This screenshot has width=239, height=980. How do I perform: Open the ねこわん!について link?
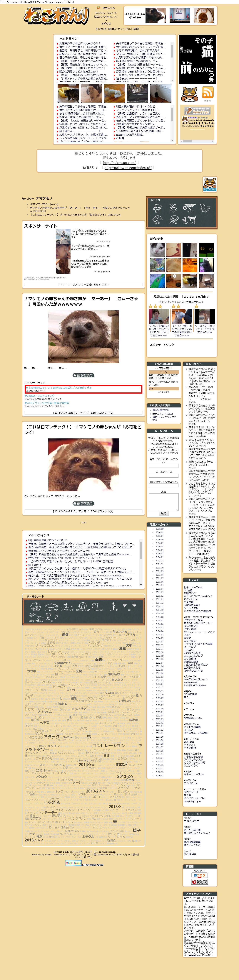[106, 13]
